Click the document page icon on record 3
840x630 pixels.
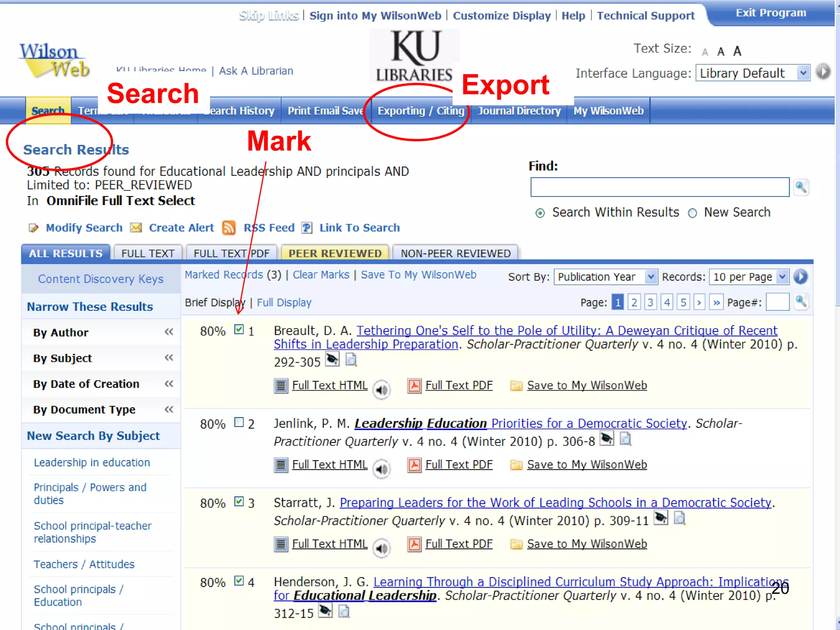680,518
